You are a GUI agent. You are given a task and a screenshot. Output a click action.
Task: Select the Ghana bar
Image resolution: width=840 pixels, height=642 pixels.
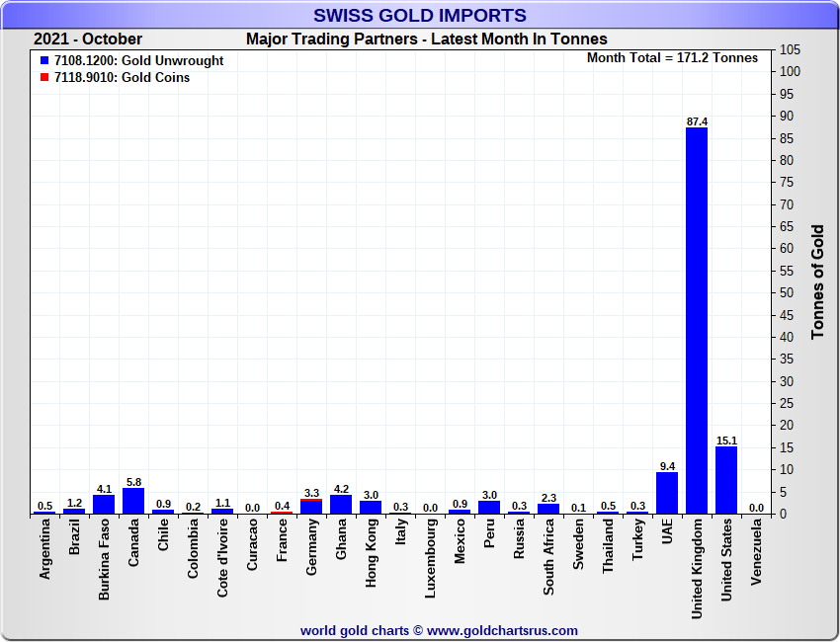(341, 505)
